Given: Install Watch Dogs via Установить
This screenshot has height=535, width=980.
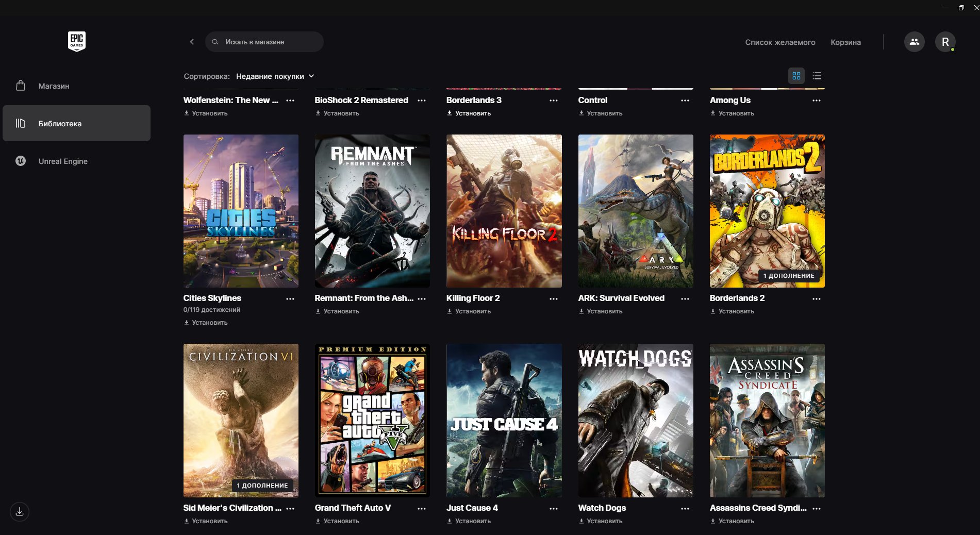Looking at the screenshot, I should point(601,521).
